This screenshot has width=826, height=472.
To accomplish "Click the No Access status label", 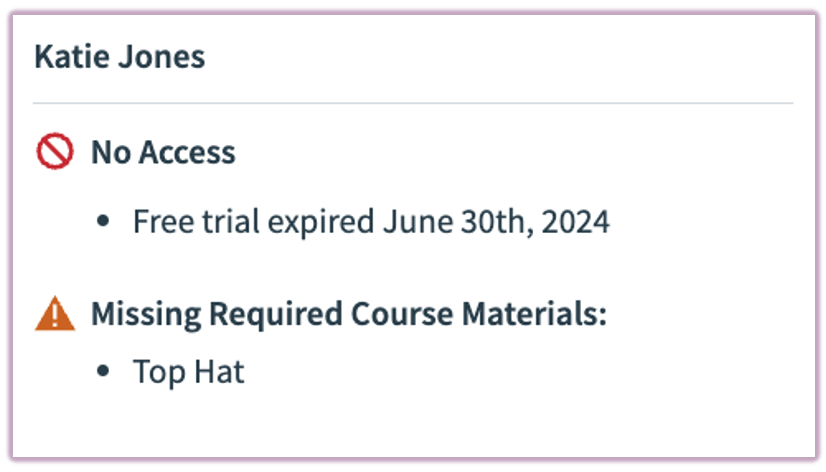I will click(x=163, y=153).
